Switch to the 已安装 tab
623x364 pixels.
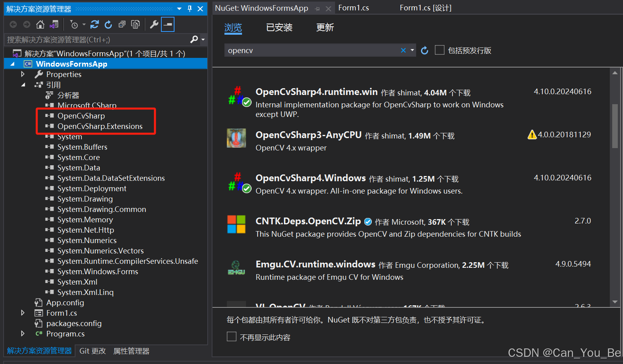point(279,27)
